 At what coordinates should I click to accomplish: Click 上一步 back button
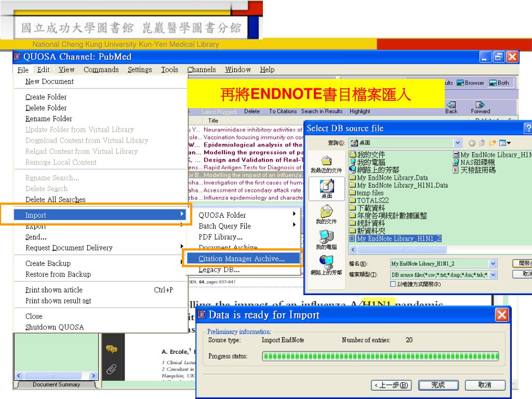click(391, 385)
